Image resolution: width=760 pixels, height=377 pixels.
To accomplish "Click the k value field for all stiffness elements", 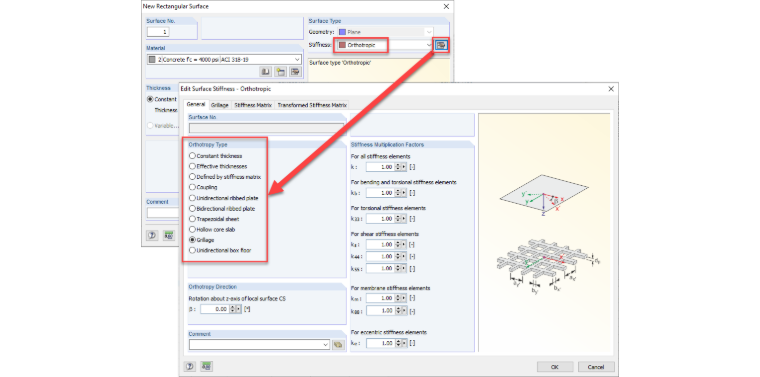I will pyautogui.click(x=380, y=167).
